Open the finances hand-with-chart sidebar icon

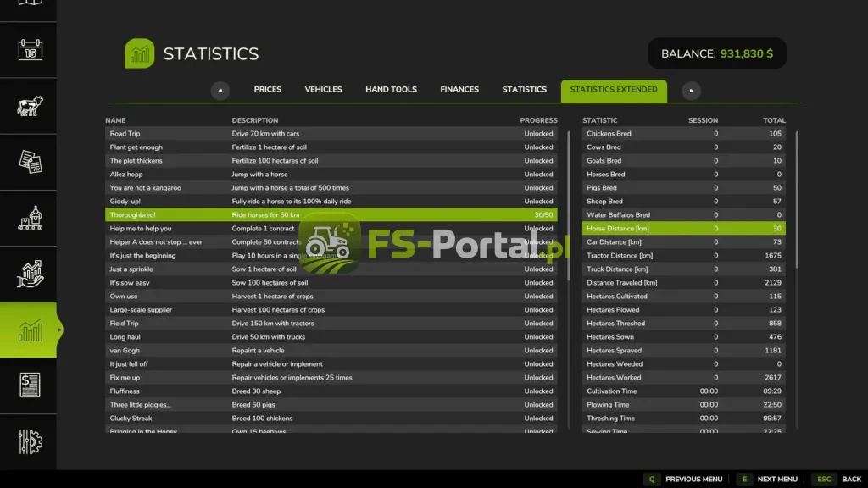(x=30, y=274)
